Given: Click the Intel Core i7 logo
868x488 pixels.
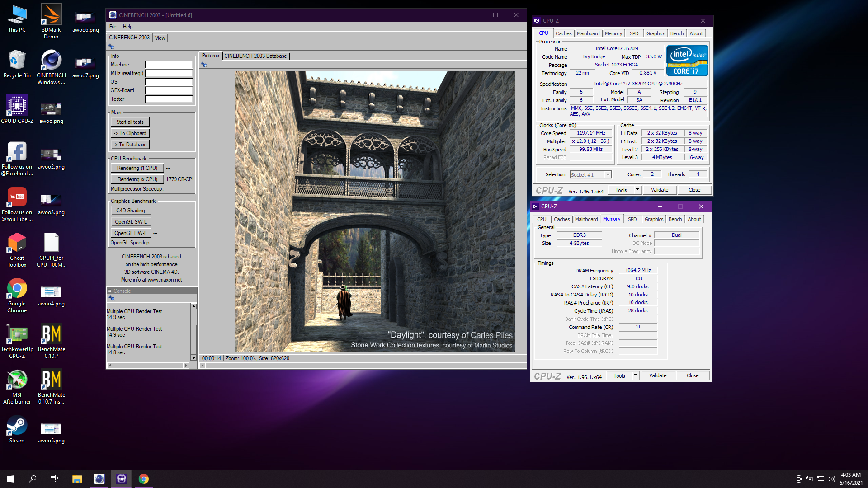Looking at the screenshot, I should coord(687,61).
